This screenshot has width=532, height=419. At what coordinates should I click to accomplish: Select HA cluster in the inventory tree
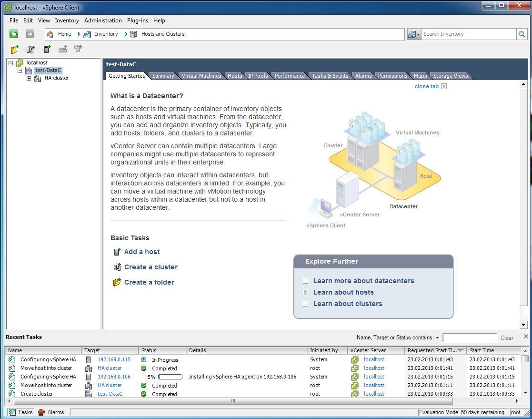coord(57,78)
